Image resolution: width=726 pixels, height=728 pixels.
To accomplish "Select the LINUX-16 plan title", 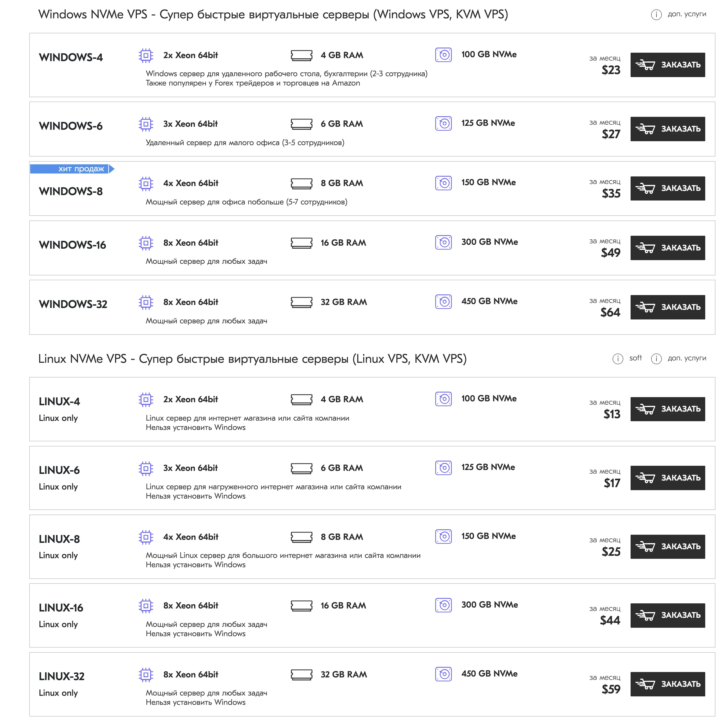I will [x=61, y=608].
